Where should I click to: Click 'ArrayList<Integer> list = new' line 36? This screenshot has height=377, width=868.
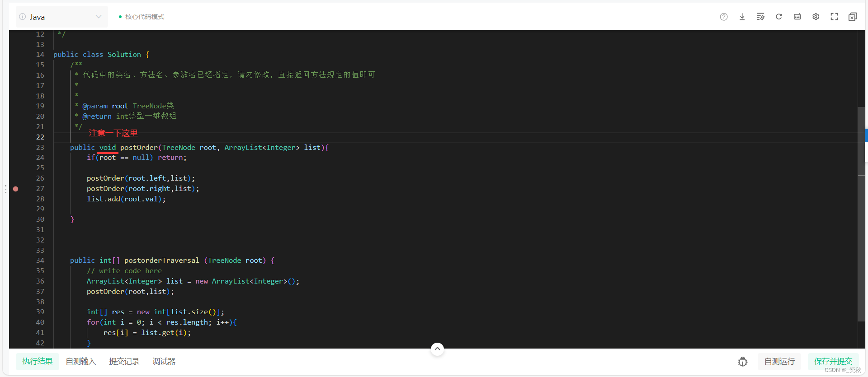coord(193,281)
